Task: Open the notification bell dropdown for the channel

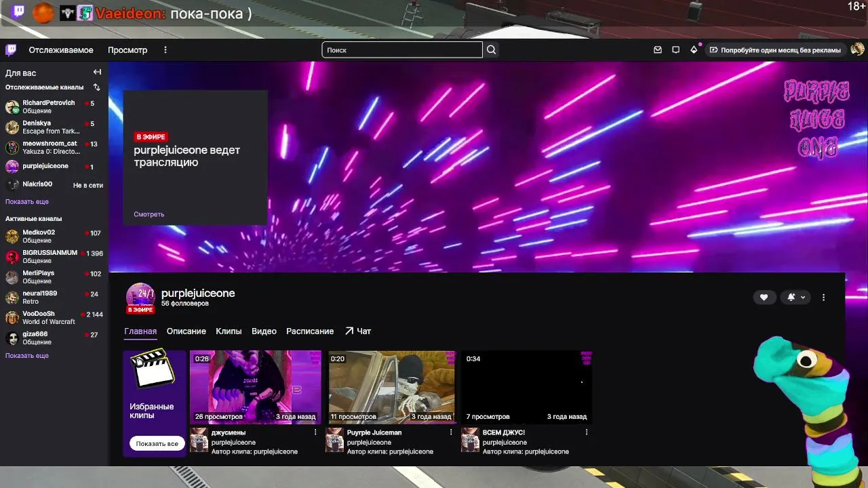Action: pyautogui.click(x=796, y=298)
